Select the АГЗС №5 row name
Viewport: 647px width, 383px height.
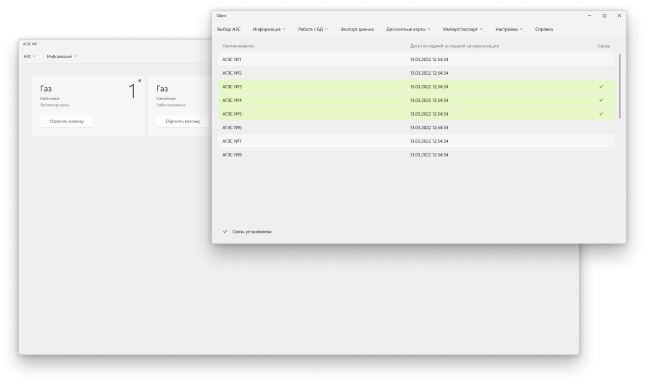tap(232, 114)
